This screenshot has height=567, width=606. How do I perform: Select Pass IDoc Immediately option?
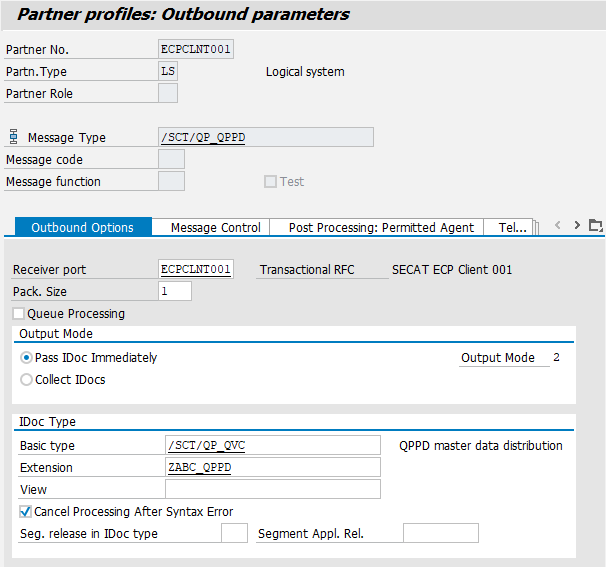pyautogui.click(x=27, y=358)
